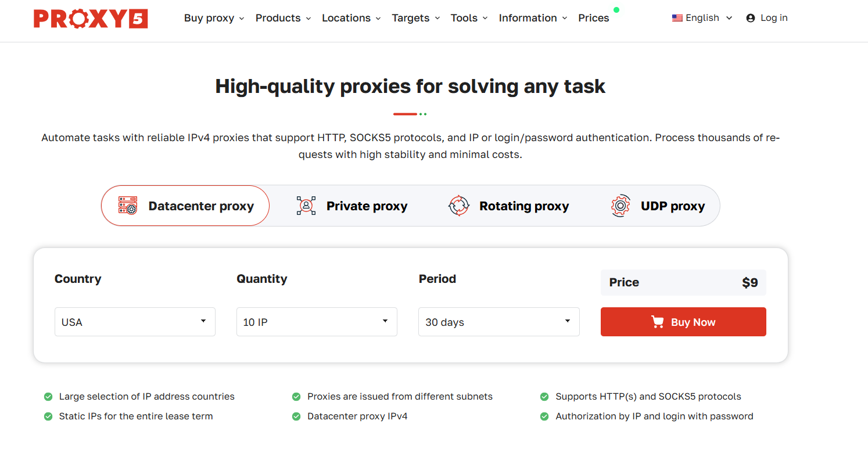Open the English language selector
Screen dimensions: 868x449
[702, 18]
